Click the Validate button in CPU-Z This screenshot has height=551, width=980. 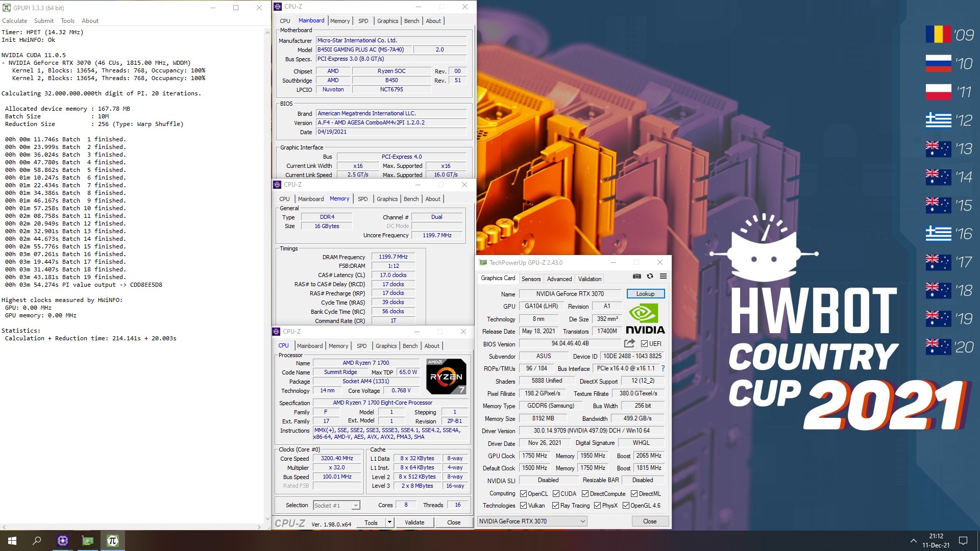click(x=414, y=522)
